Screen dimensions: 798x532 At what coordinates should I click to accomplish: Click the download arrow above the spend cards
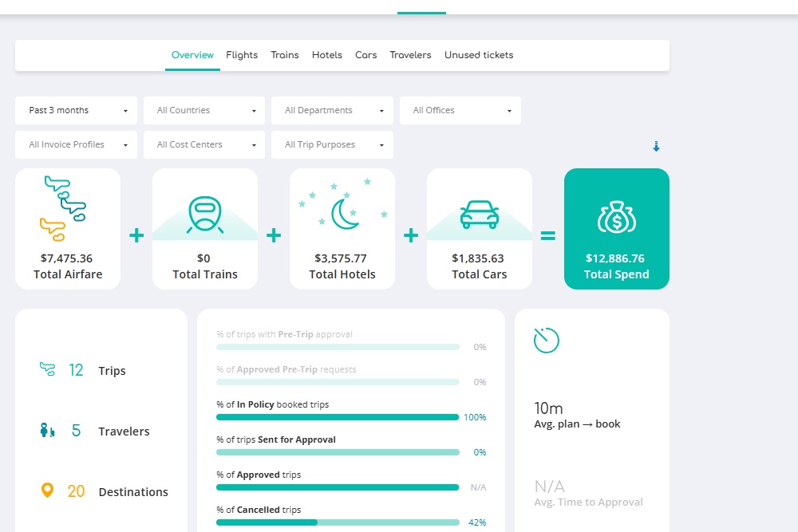(656, 147)
